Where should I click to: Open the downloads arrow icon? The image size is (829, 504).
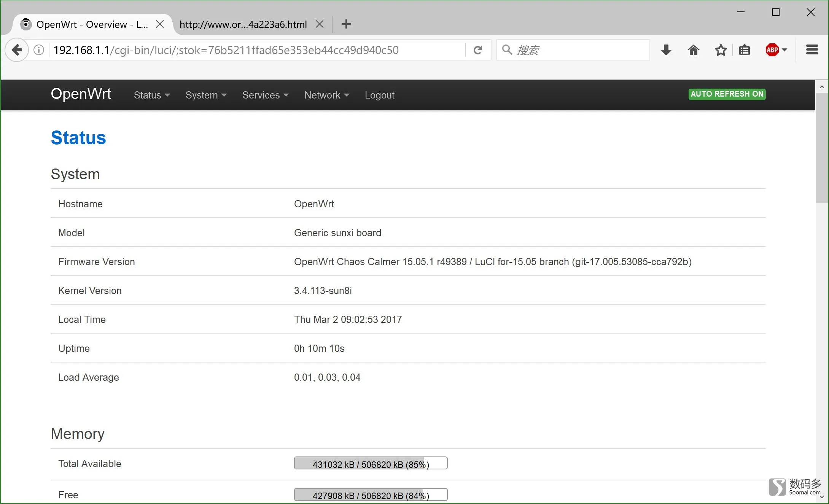(x=666, y=50)
